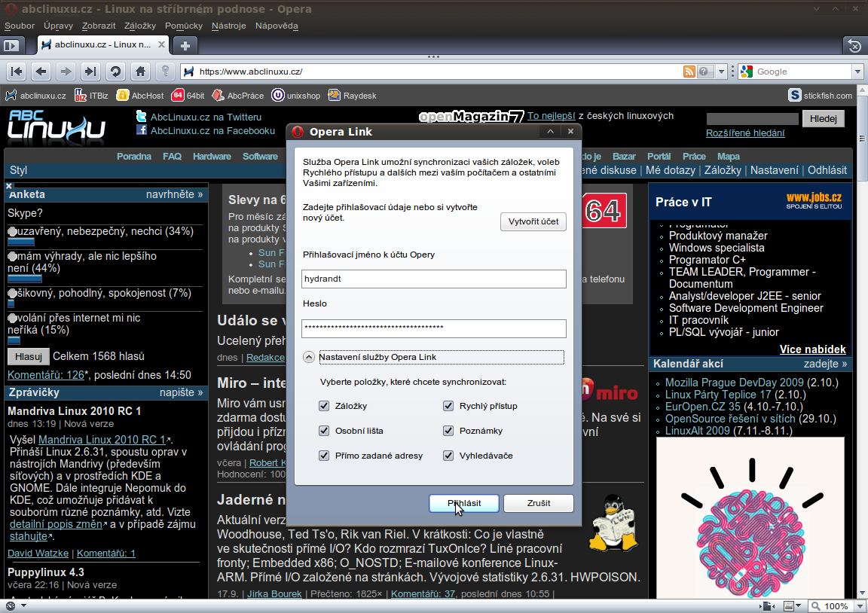Shade the Opera Link dialog with up arrow

(x=550, y=132)
